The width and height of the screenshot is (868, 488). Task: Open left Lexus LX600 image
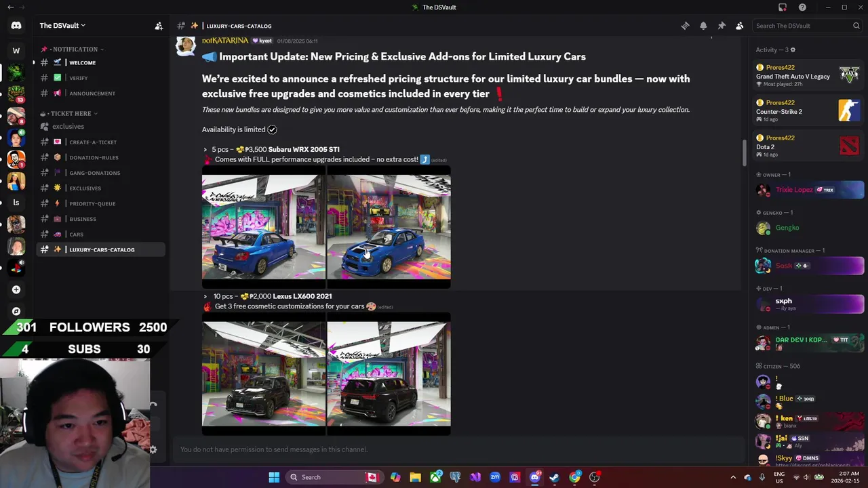(x=264, y=374)
